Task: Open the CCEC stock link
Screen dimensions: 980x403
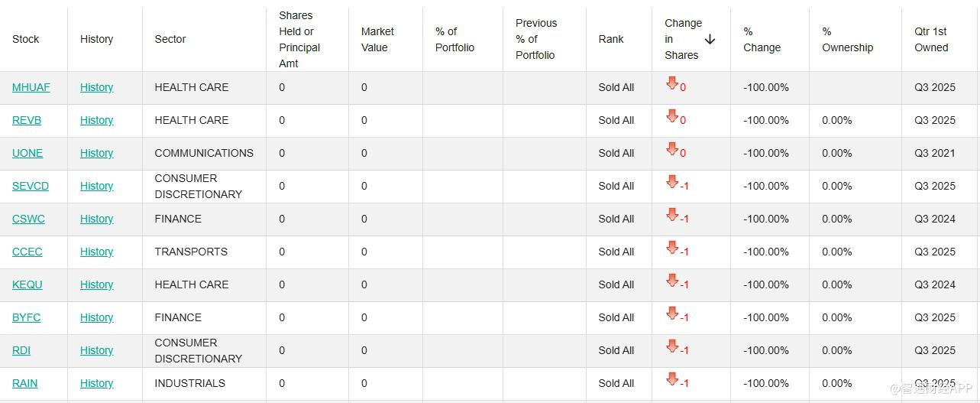Action: point(27,252)
